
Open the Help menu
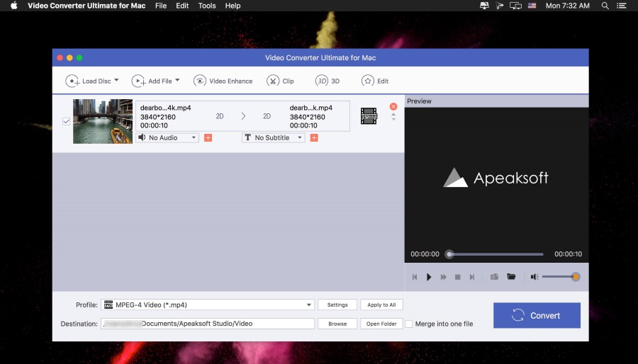(x=233, y=6)
